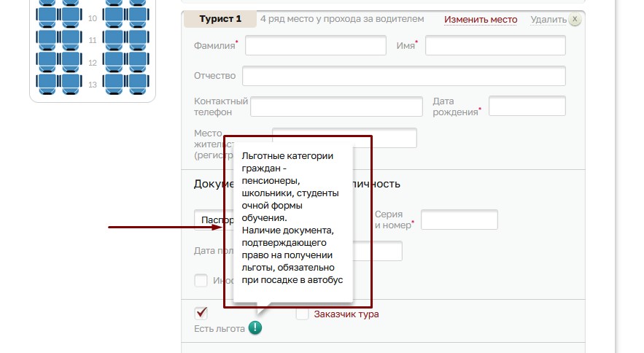Pick the rightmost seat in row 13
This screenshot has width=644, height=353.
[136, 83]
